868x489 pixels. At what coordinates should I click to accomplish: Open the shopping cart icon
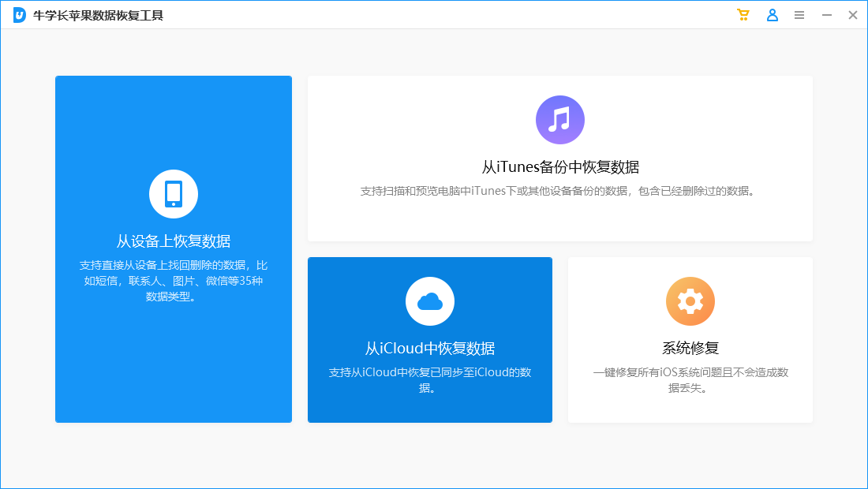(743, 15)
